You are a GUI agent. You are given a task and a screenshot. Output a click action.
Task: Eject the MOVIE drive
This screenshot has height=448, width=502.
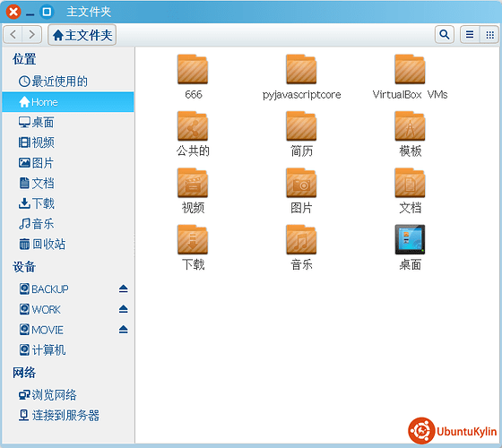(x=124, y=330)
